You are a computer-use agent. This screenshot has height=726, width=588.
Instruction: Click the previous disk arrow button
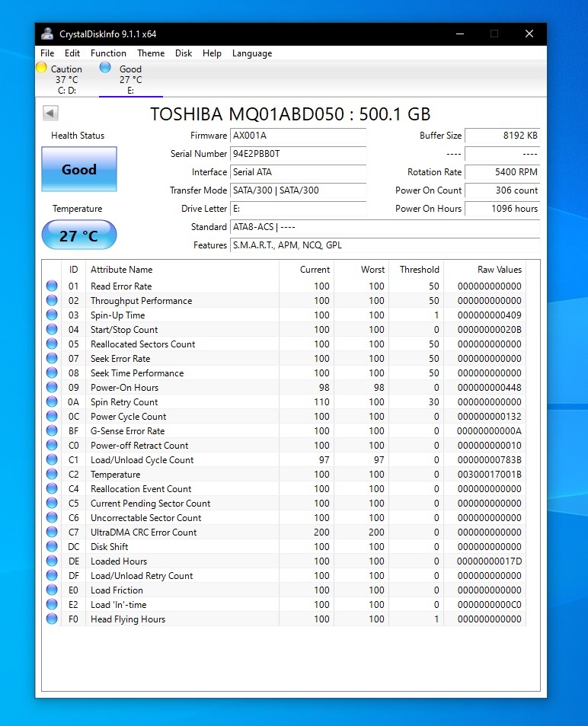(50, 113)
